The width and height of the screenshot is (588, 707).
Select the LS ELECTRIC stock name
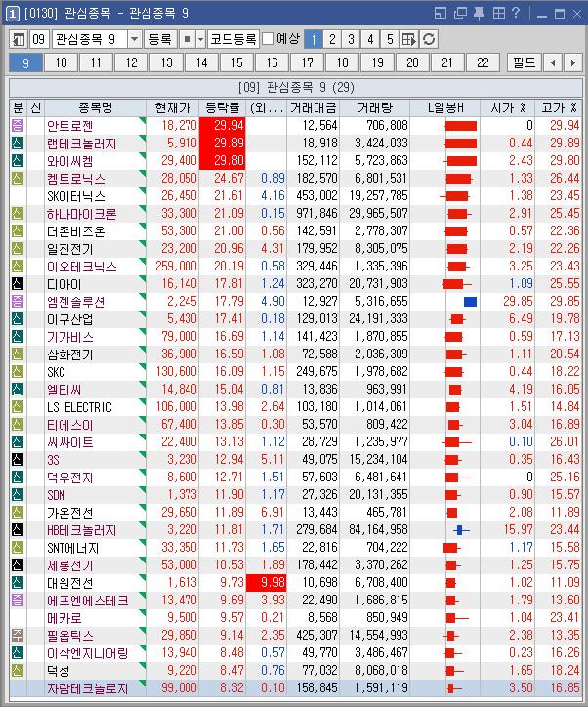coord(79,407)
